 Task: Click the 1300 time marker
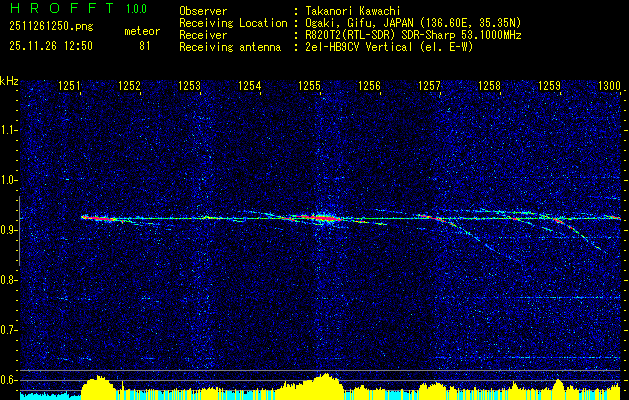[x=609, y=85]
